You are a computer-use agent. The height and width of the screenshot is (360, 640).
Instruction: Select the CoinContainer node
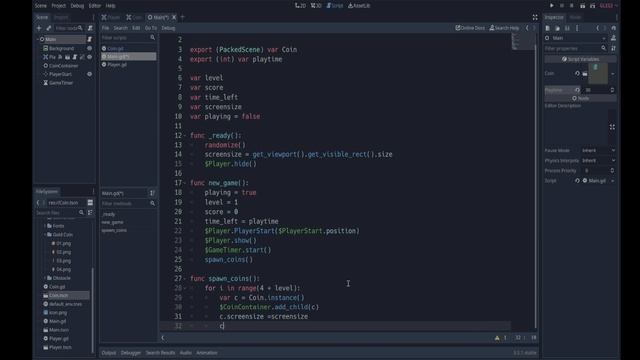click(63, 66)
